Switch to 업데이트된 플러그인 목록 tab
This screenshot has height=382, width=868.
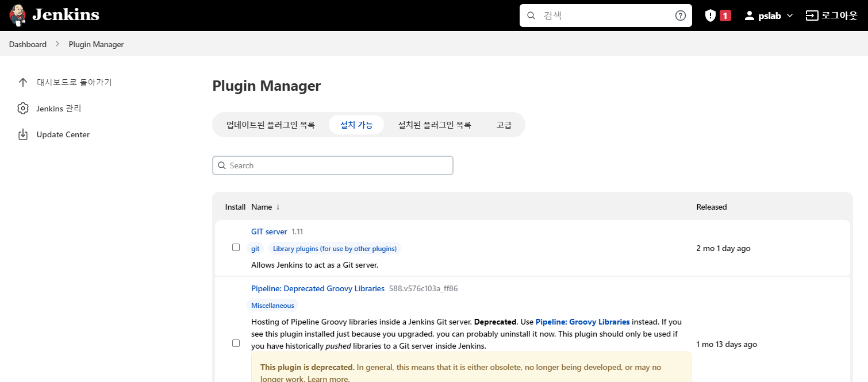(x=271, y=125)
